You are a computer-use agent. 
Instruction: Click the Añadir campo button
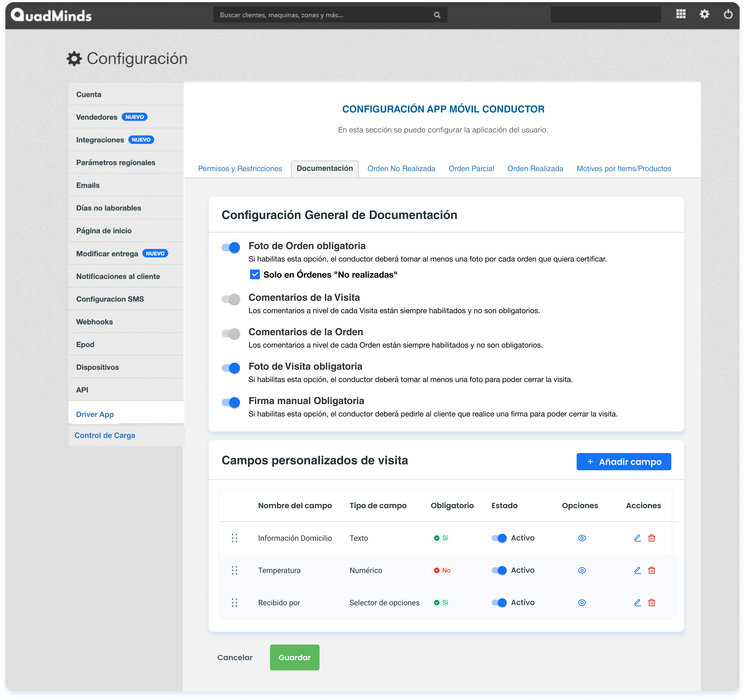[x=624, y=462]
